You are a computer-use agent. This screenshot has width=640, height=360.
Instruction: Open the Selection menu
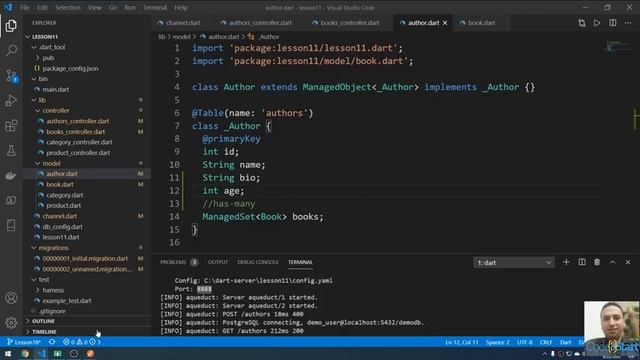coord(68,7)
